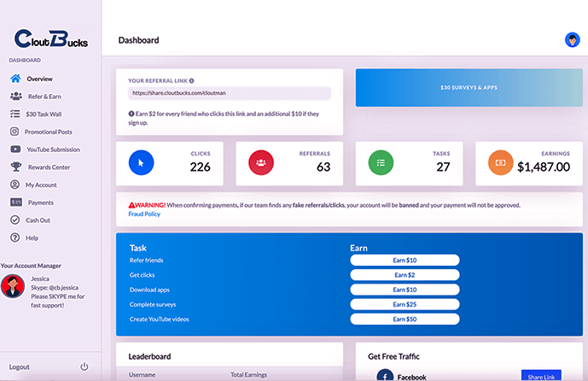This screenshot has width=588, height=381.
Task: Click Earn $10 button for Refer friends
Action: (405, 261)
